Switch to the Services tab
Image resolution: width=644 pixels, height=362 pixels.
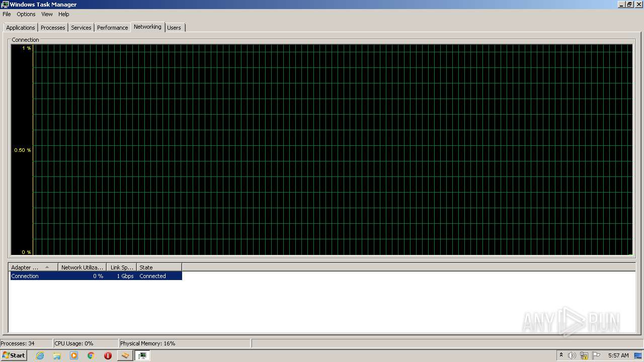[x=81, y=28]
